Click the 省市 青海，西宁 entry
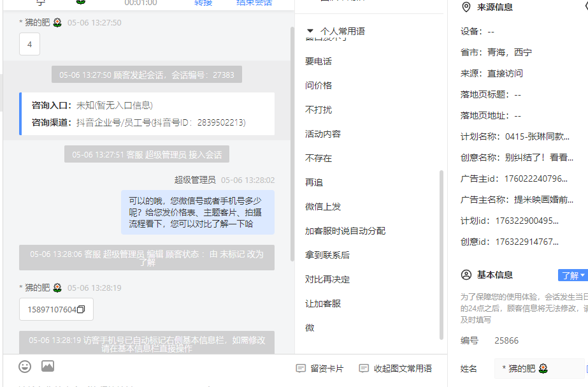The width and height of the screenshot is (588, 387). [496, 52]
